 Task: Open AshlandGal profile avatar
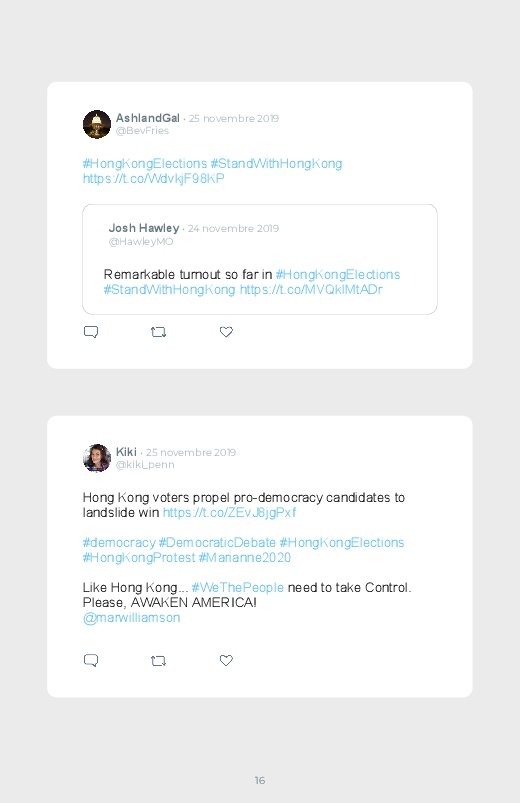97,124
